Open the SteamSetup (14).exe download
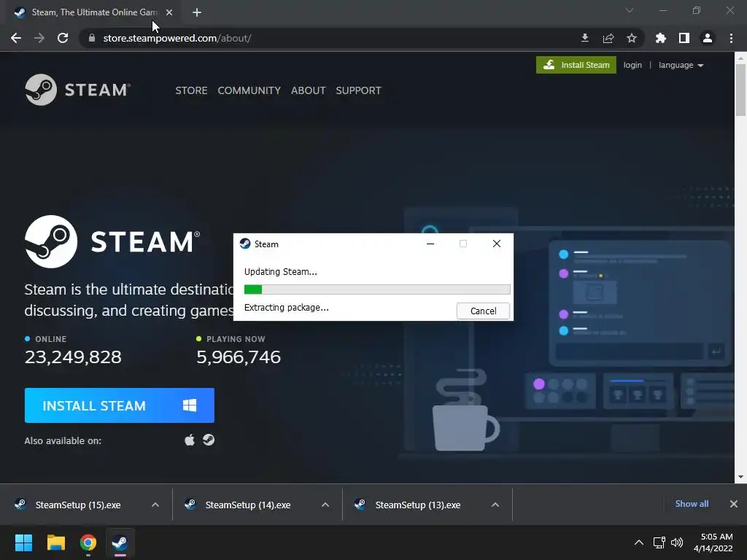 point(248,505)
